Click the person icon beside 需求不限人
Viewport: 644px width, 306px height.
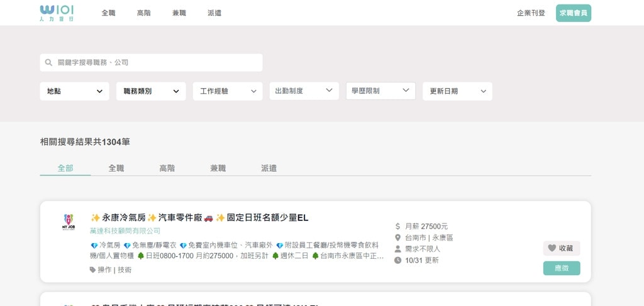coord(397,249)
